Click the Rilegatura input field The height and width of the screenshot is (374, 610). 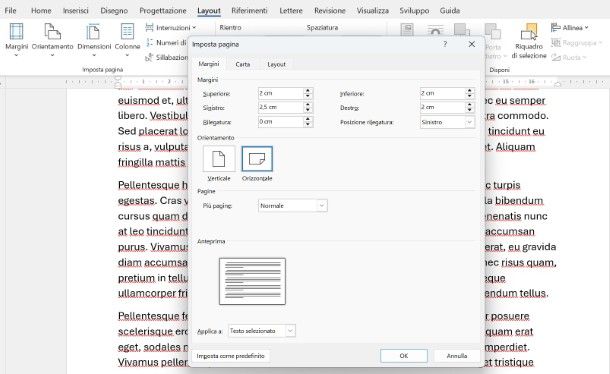point(280,122)
